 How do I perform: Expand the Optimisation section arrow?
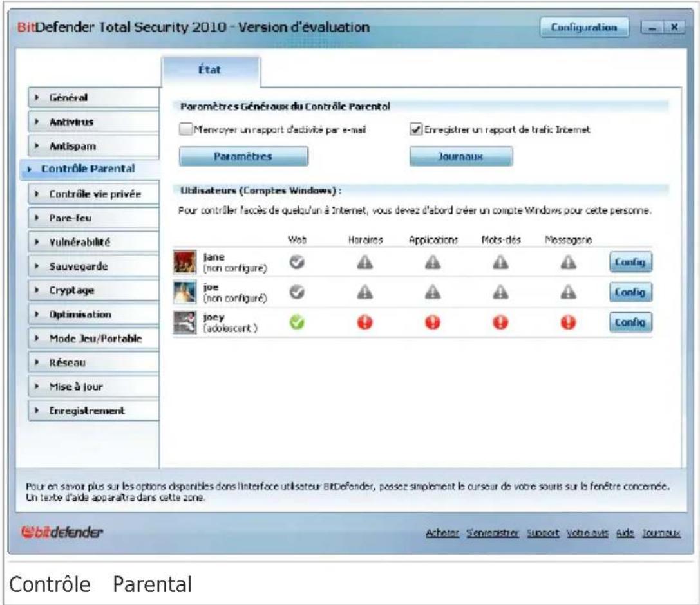coord(37,314)
